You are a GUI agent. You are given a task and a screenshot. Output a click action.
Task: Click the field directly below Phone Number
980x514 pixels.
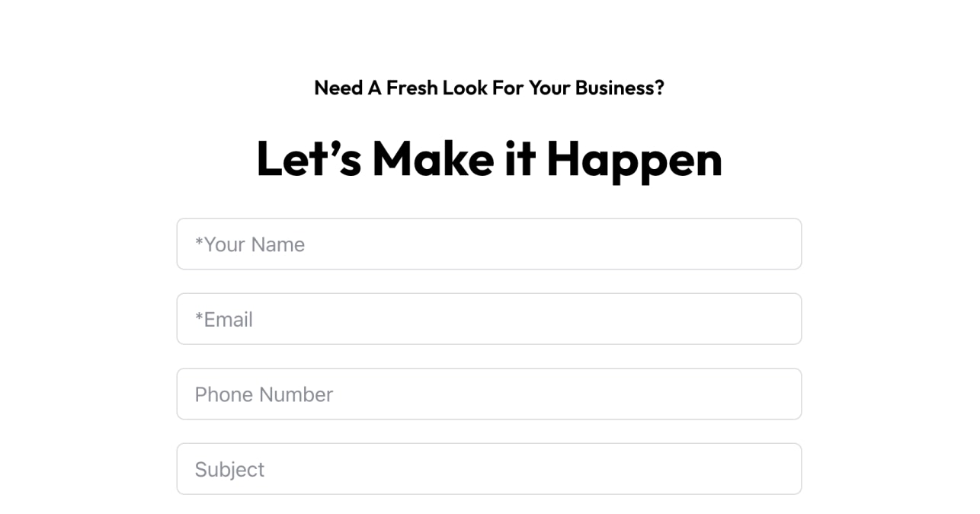tap(489, 468)
